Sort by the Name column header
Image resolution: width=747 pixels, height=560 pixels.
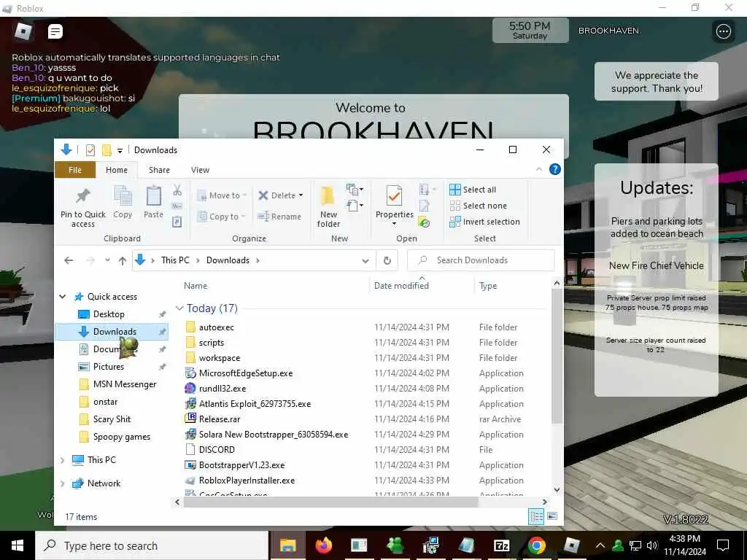coord(196,286)
